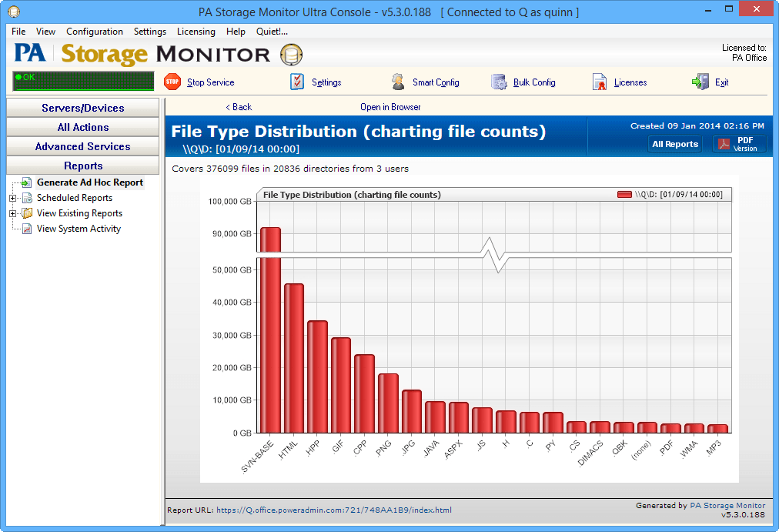Open the Settings menu
The width and height of the screenshot is (779, 532).
tap(150, 32)
